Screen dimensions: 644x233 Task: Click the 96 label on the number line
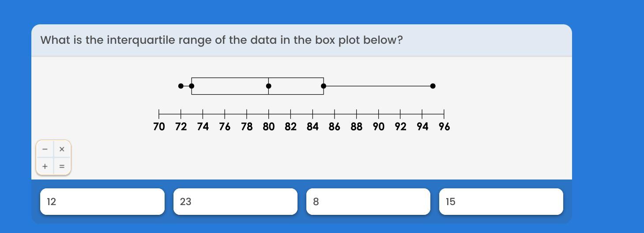[444, 127]
